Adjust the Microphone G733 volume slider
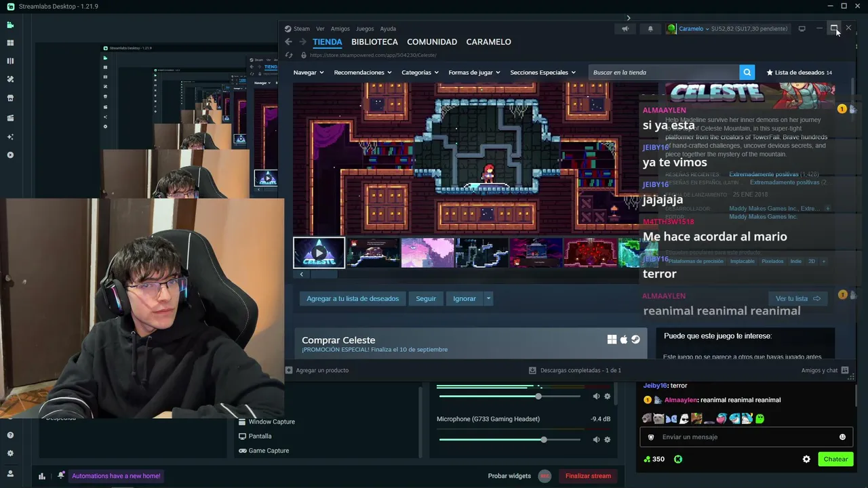This screenshot has height=488, width=868. [x=510, y=440]
